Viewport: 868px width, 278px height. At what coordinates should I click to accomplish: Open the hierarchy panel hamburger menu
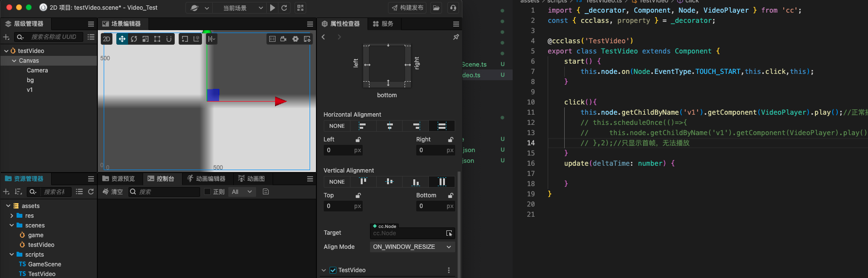(x=91, y=24)
